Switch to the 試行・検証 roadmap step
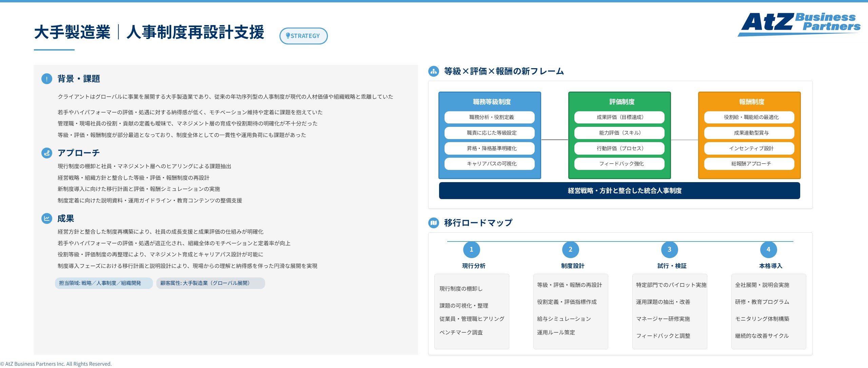Screen dimensions: 868x368 pos(669,266)
